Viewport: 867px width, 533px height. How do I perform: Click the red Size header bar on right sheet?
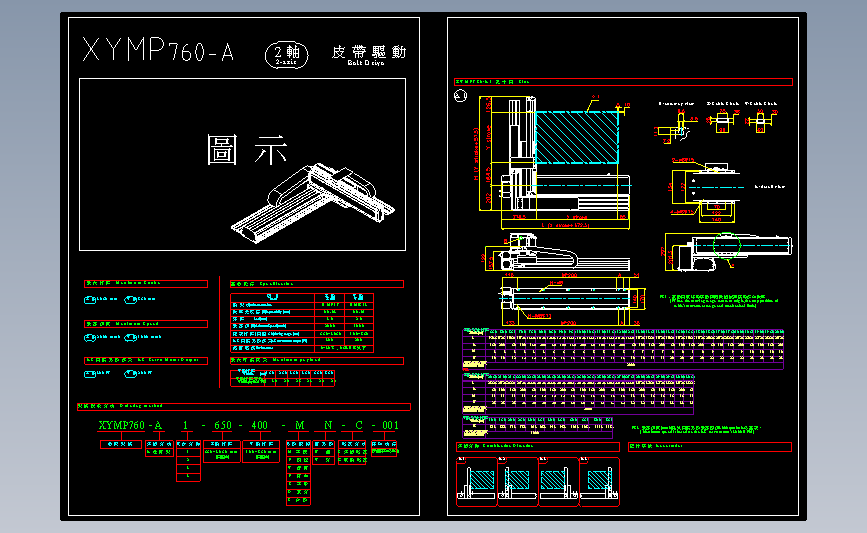click(623, 82)
